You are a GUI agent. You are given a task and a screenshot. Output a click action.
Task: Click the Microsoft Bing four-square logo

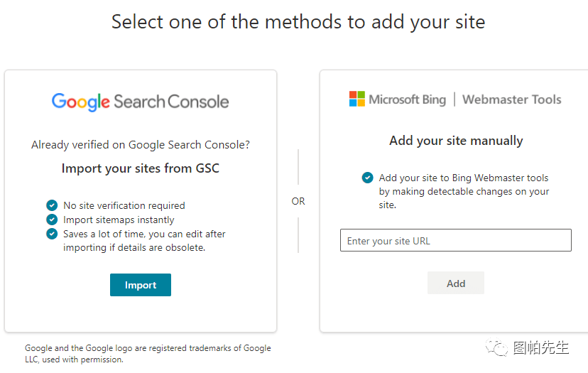pyautogui.click(x=356, y=99)
